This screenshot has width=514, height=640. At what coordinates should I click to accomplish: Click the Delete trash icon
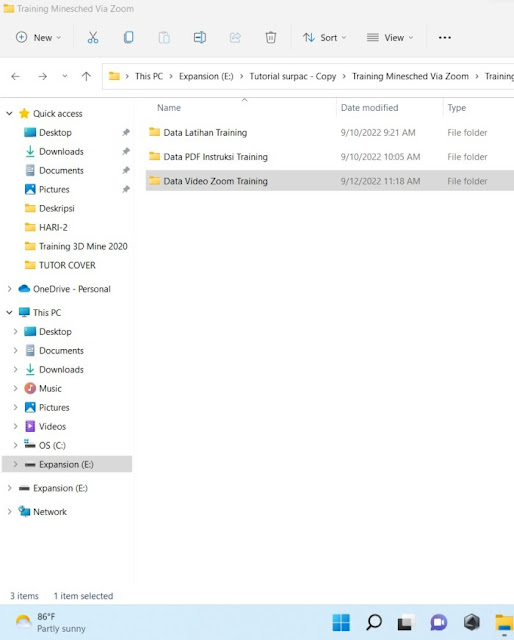pos(271,38)
